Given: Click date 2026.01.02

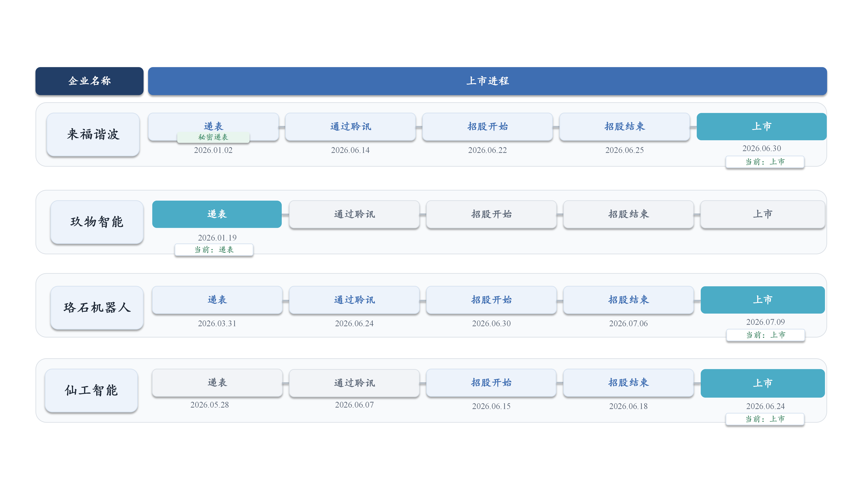Looking at the screenshot, I should (213, 150).
